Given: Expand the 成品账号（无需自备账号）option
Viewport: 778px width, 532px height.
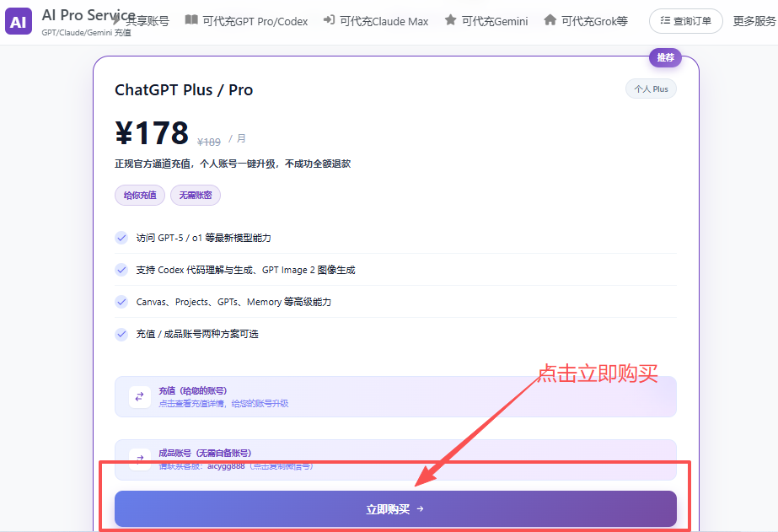Looking at the screenshot, I should click(395, 459).
